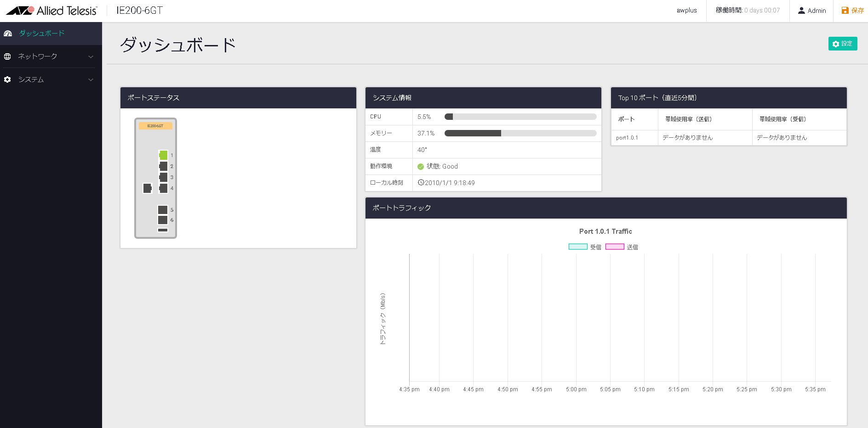This screenshot has height=428, width=868.
Task: Click the 設定 button
Action: coord(842,44)
